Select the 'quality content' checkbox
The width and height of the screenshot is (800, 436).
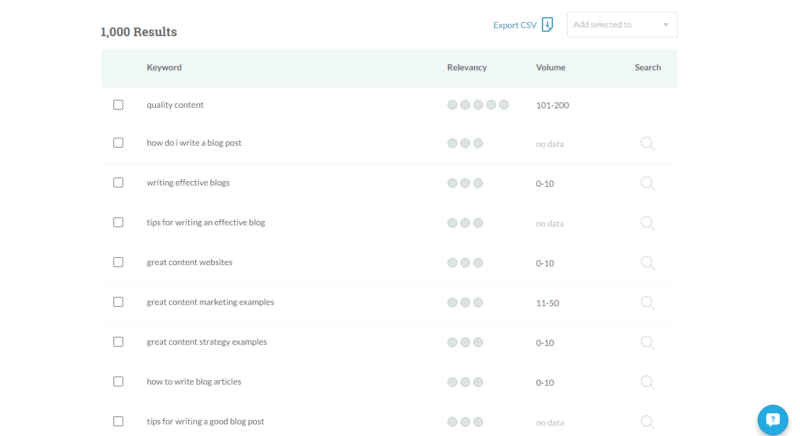[118, 105]
